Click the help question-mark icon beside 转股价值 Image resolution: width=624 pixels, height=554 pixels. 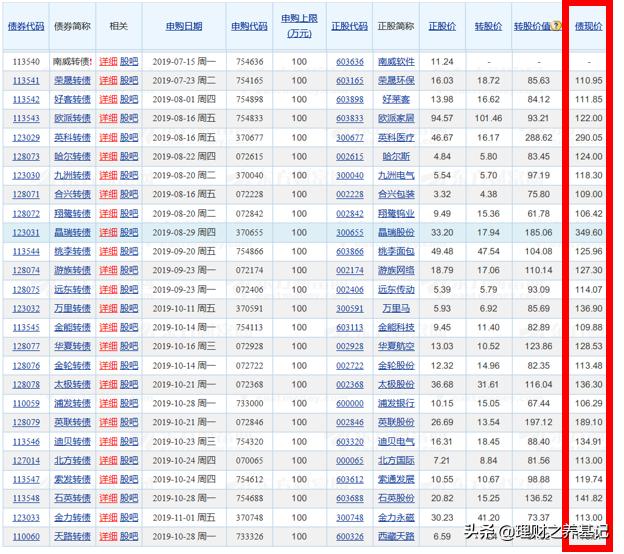coord(557,26)
